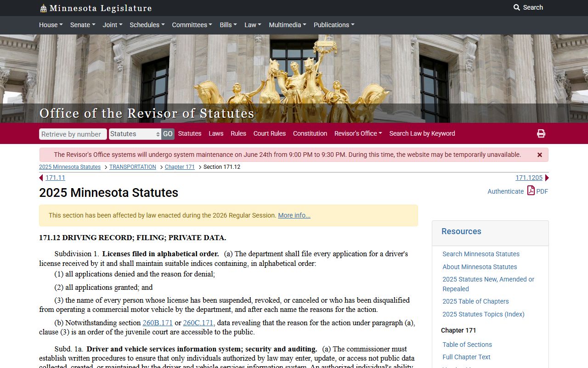Expand the Bills menu
Viewport: 588px width, 368px height.
228,25
